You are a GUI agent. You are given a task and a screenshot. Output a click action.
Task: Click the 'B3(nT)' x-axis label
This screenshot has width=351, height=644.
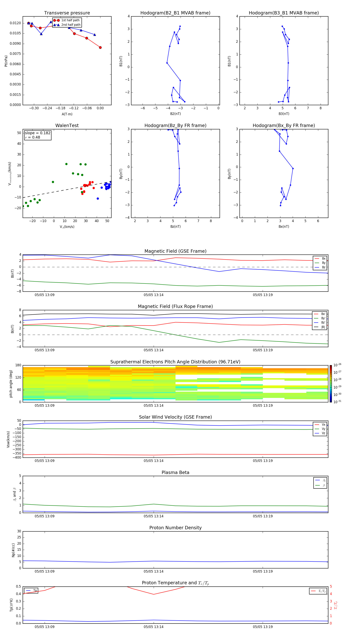[x=284, y=114]
